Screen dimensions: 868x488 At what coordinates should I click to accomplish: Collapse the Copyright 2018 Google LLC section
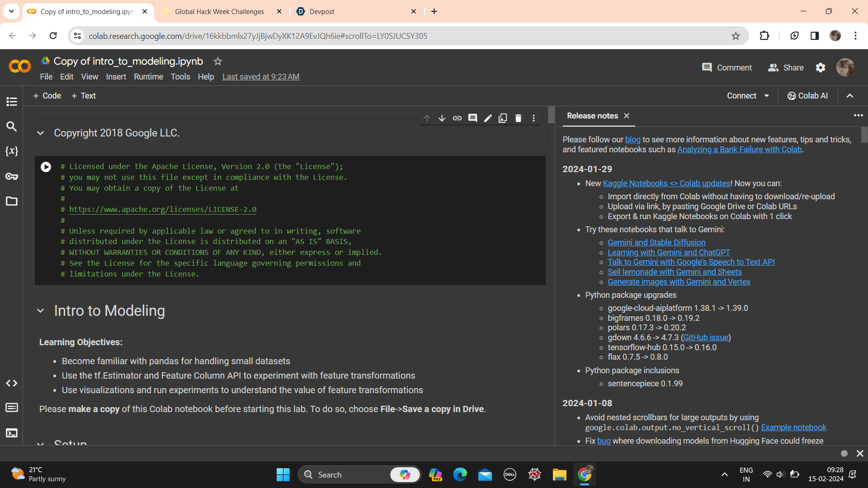(x=41, y=133)
